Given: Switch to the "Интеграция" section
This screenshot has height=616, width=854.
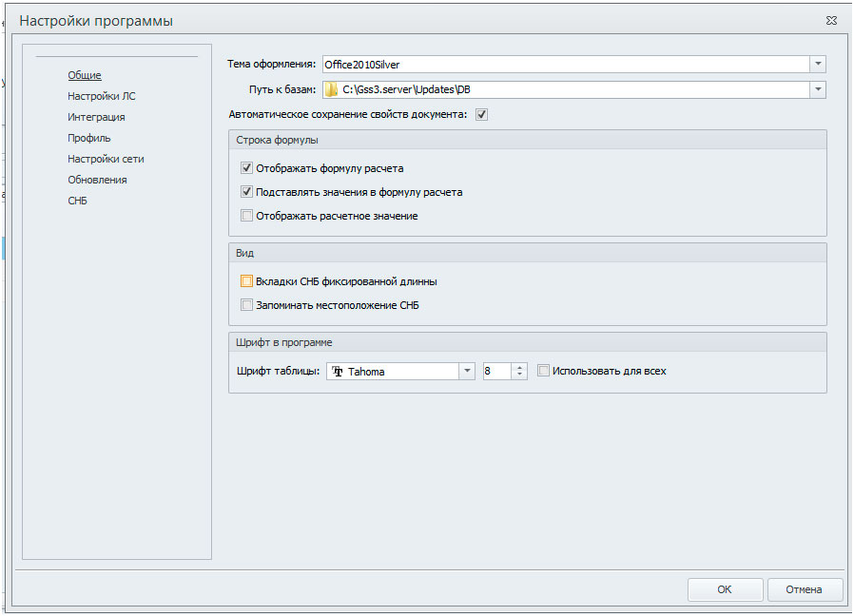Looking at the screenshot, I should point(96,117).
